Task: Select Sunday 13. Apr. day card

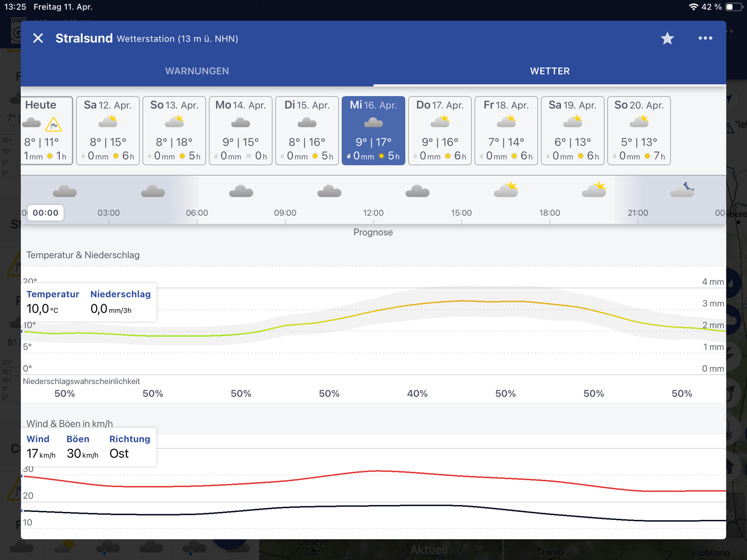Action: point(174,131)
